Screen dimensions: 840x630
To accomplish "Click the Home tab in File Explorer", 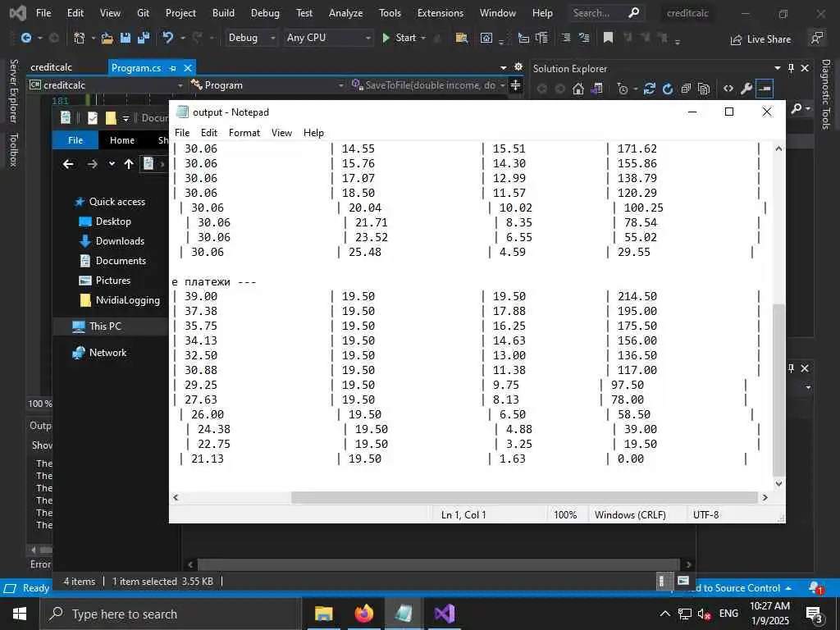I will (x=122, y=140).
